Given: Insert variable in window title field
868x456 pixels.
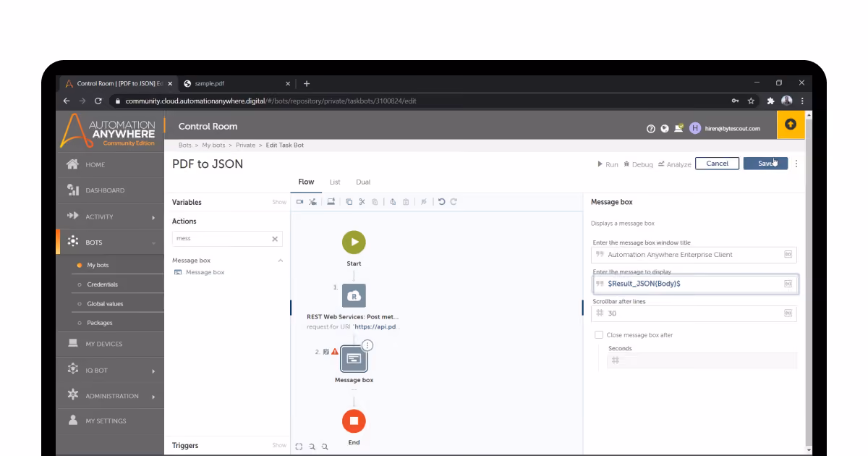Looking at the screenshot, I should 788,255.
